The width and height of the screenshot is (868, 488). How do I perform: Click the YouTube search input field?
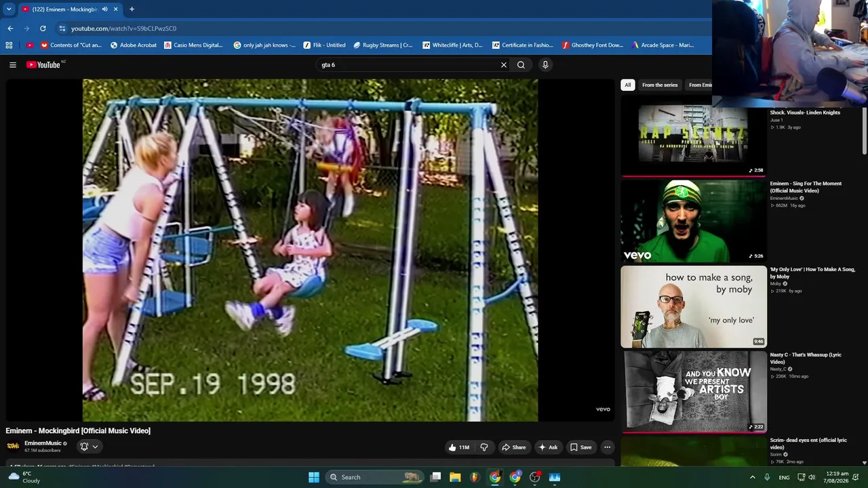coord(407,65)
